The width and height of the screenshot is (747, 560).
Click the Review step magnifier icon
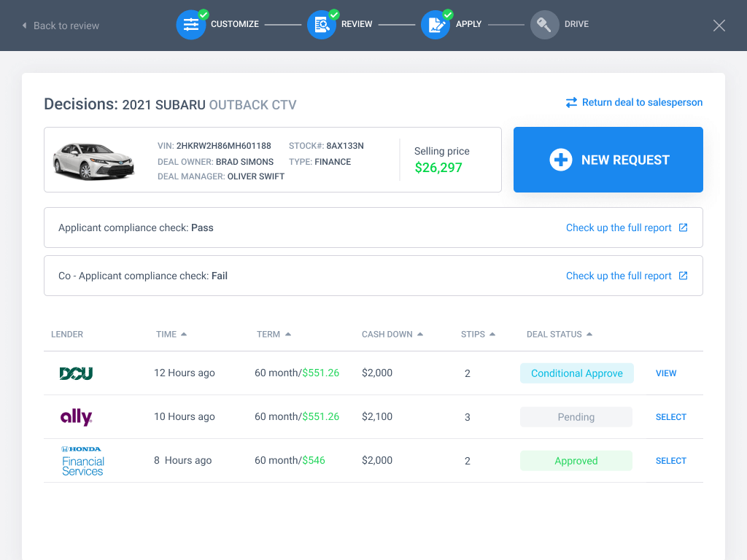click(x=322, y=25)
